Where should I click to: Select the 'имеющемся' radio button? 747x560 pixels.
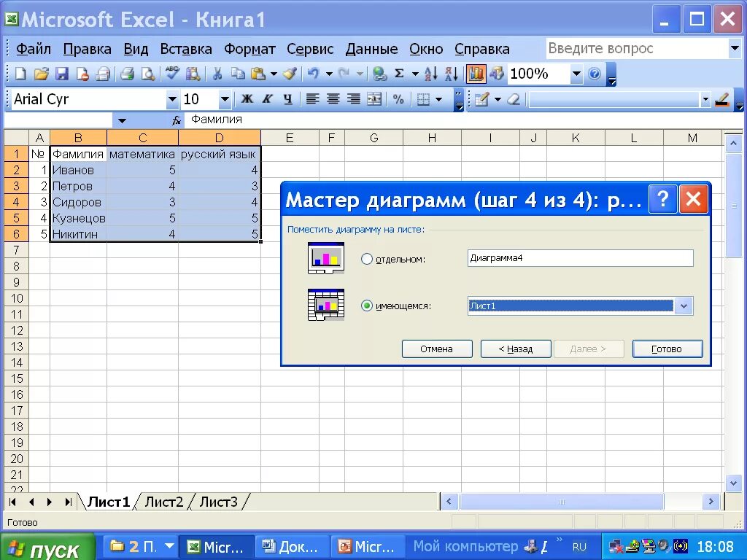tap(366, 306)
